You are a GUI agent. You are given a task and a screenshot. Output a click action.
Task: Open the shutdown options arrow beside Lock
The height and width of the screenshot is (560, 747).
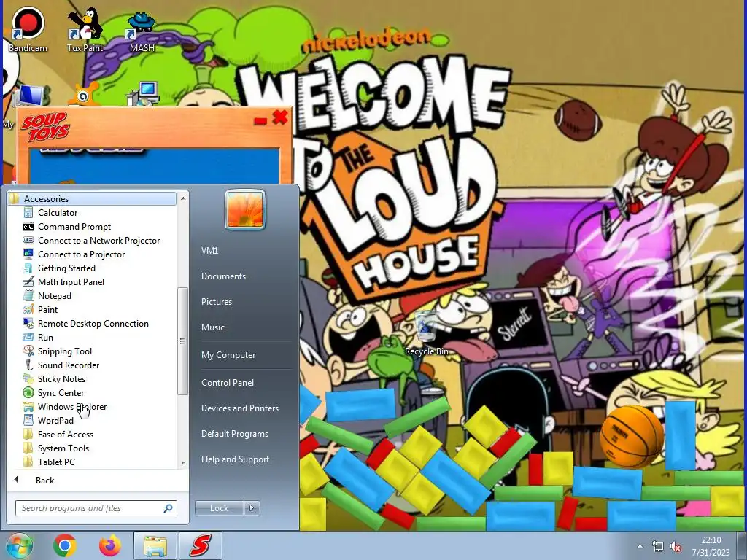pos(252,508)
